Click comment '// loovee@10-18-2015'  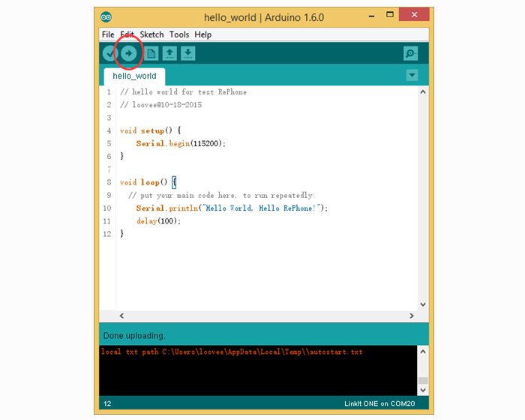click(x=160, y=105)
